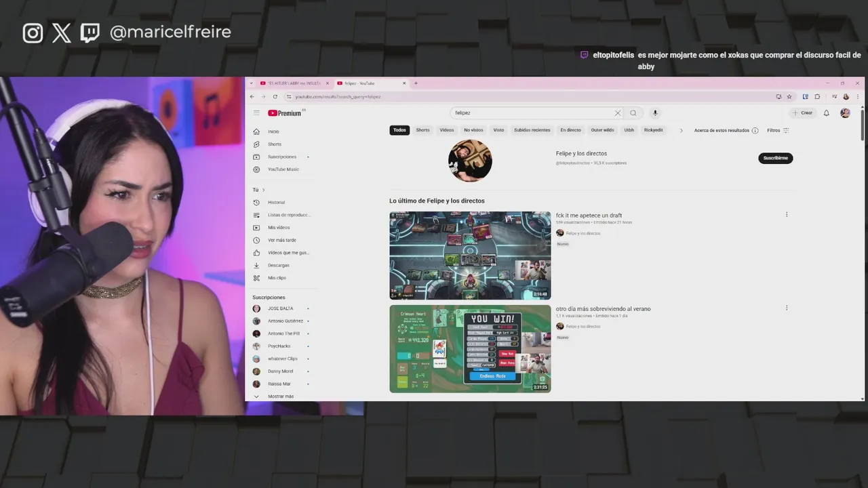Click the Crear button
This screenshot has width=868, height=488.
click(x=802, y=113)
